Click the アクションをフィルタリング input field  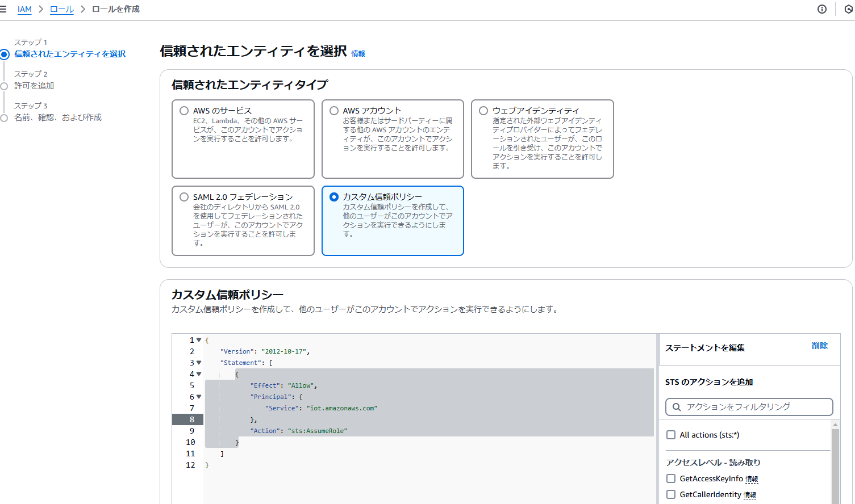point(749,407)
